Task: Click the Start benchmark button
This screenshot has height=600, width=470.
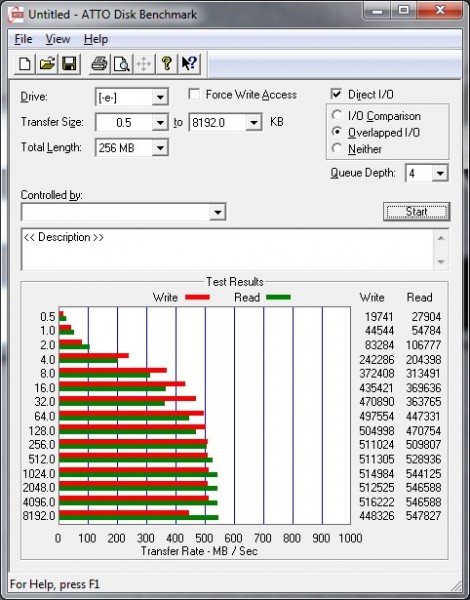Action: [x=416, y=212]
